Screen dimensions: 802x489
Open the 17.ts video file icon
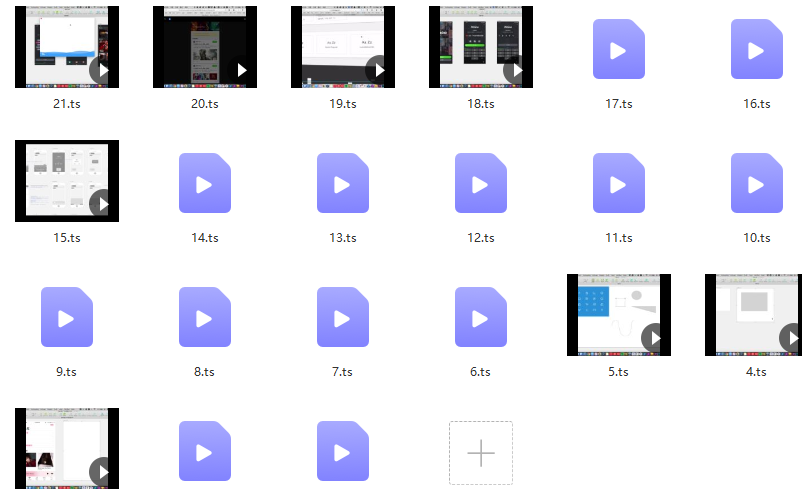618,49
